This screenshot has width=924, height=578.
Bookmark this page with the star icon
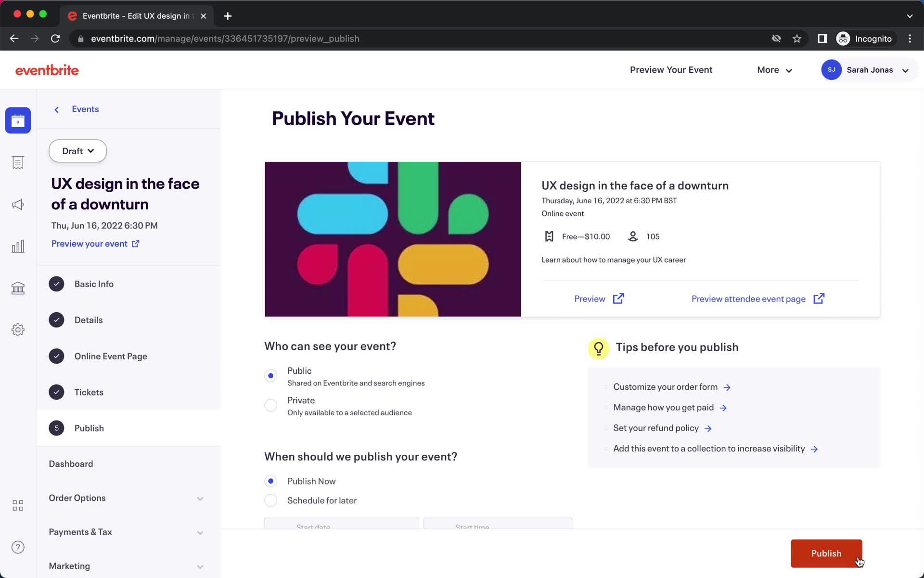click(797, 39)
